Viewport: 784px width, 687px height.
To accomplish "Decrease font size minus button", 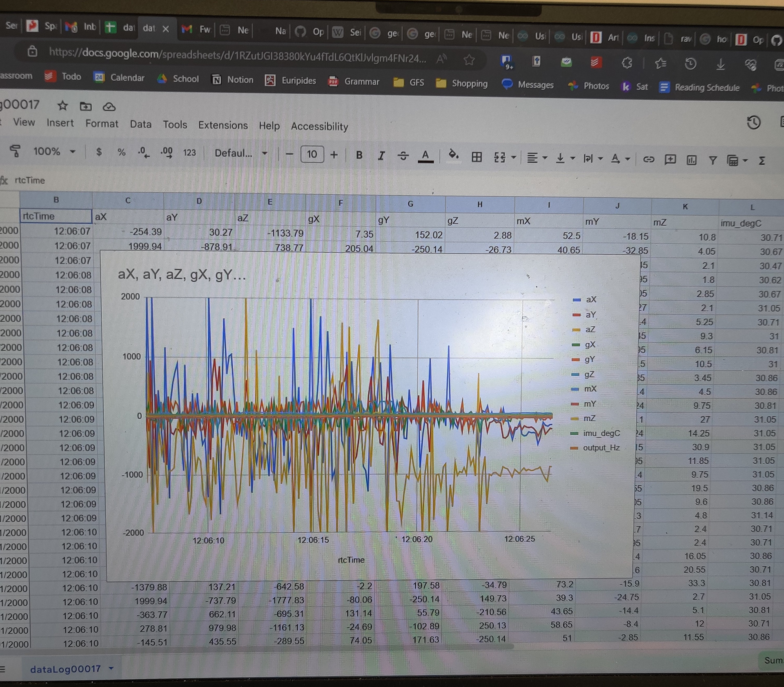I will coord(290,154).
